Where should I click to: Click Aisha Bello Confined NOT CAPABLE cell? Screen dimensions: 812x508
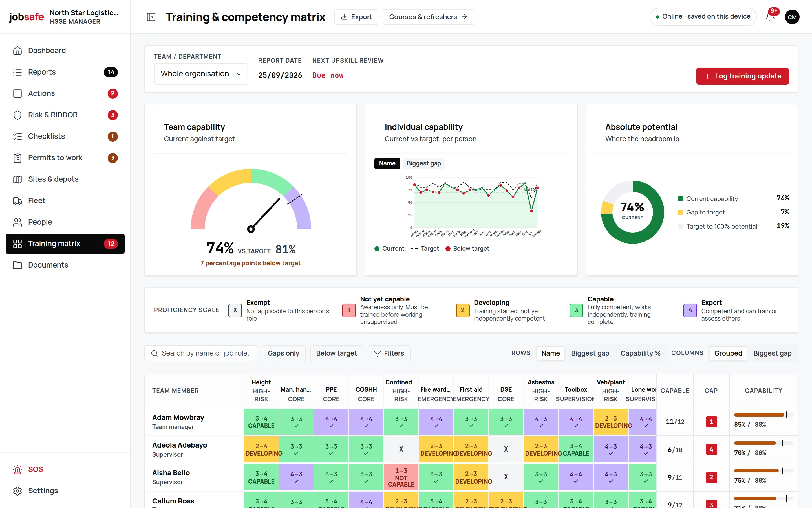pyautogui.click(x=401, y=478)
